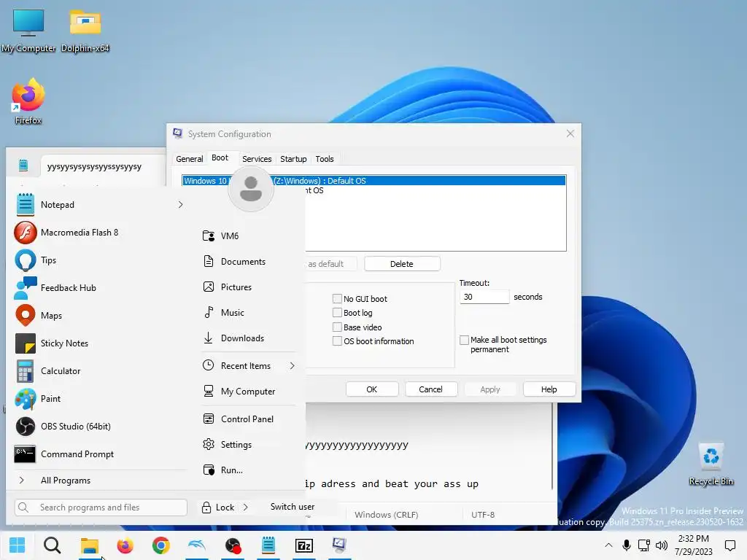Click Cancel in System Configuration
The height and width of the screenshot is (560, 747).
pos(430,389)
